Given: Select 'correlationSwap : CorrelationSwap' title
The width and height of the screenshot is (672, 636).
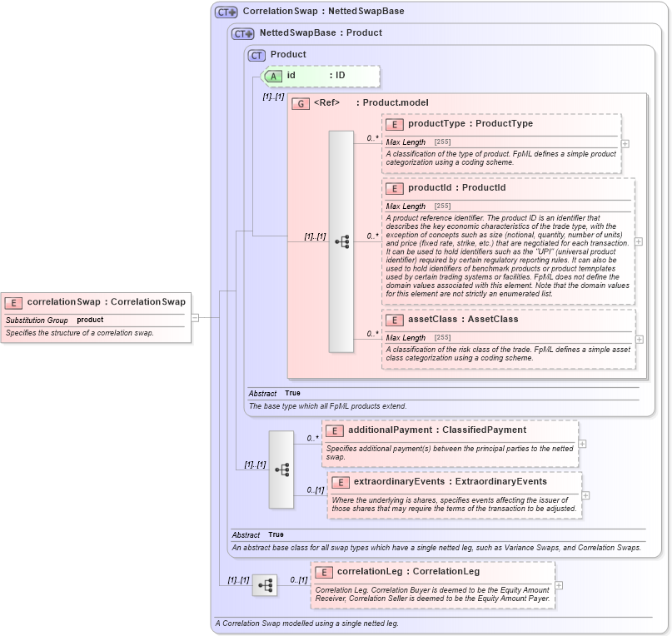Looking at the screenshot, I should (x=107, y=301).
